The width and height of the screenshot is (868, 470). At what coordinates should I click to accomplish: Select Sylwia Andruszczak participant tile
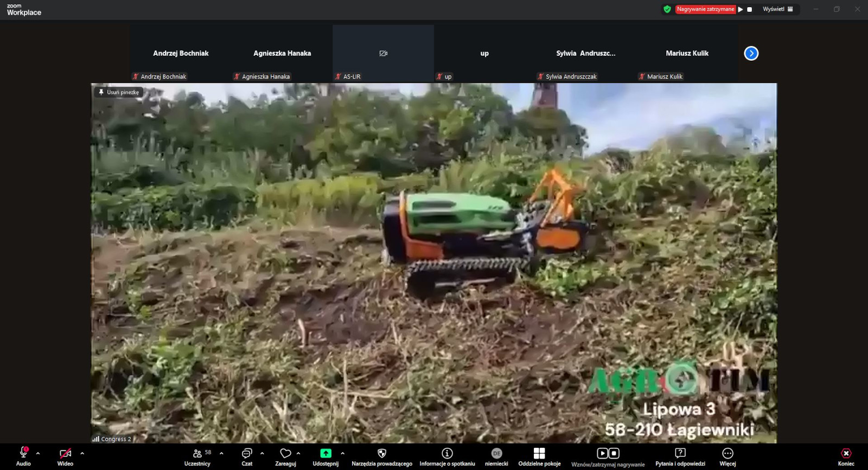point(585,54)
